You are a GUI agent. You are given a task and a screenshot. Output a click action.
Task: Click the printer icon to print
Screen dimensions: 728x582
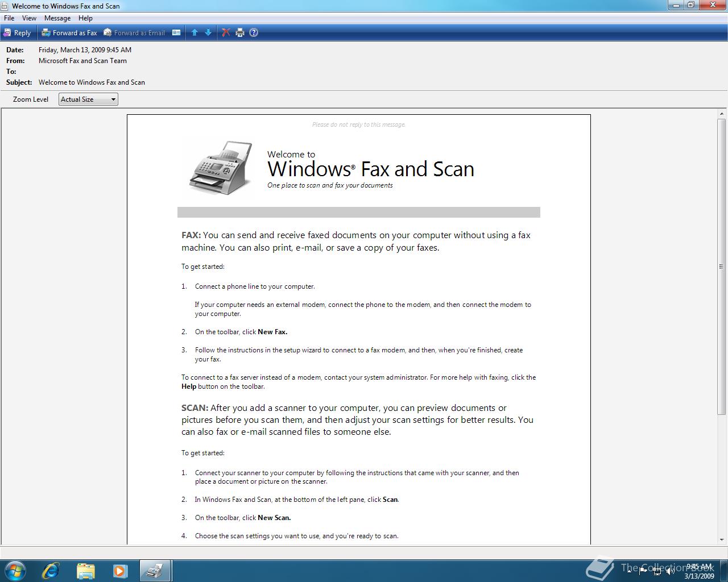point(240,33)
